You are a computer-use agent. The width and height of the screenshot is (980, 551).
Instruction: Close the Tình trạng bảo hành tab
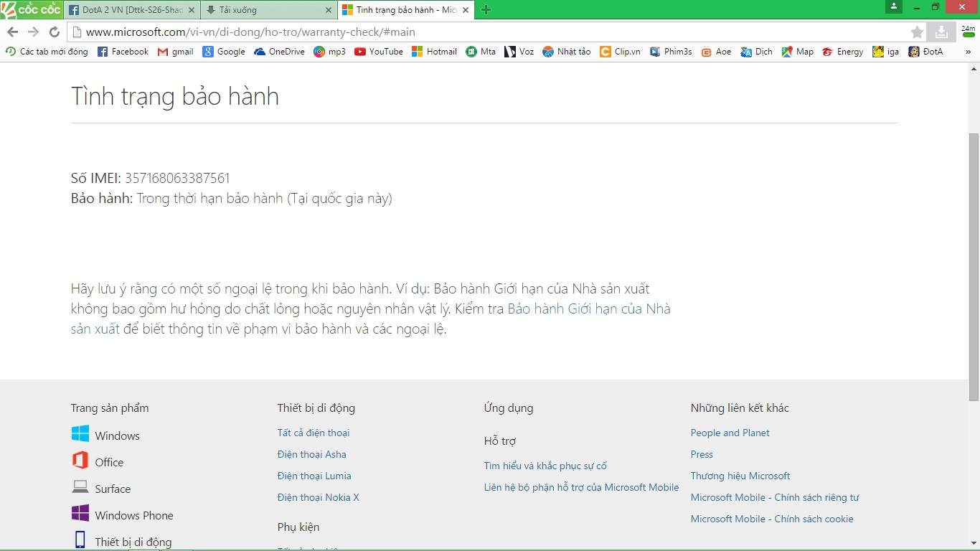(x=466, y=10)
